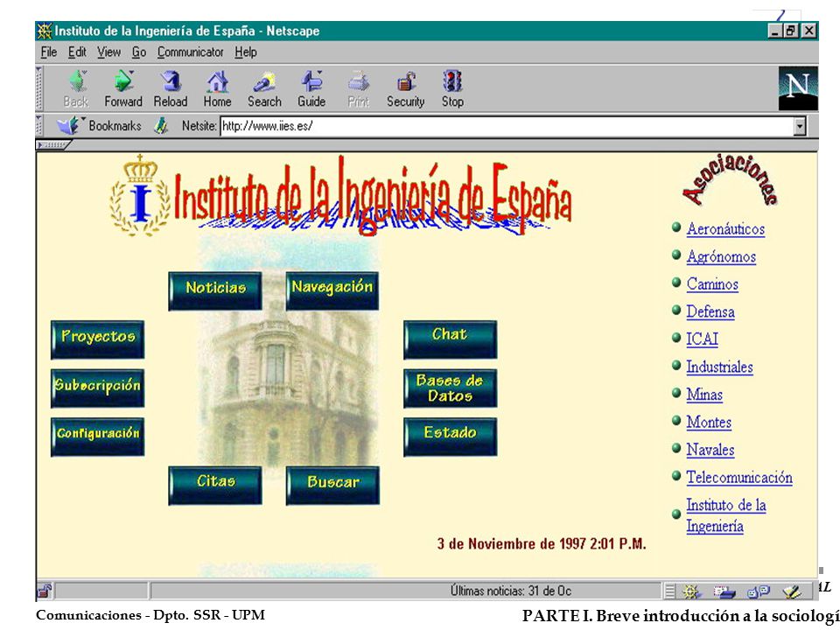Viewport: 840px width, 630px height.
Task: Open the Aeronáuticos link
Action: (725, 228)
